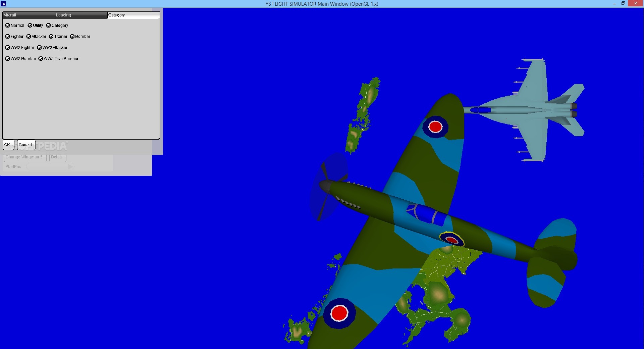
Task: Click the StartPos selector arrow
Action: pyautogui.click(x=70, y=167)
